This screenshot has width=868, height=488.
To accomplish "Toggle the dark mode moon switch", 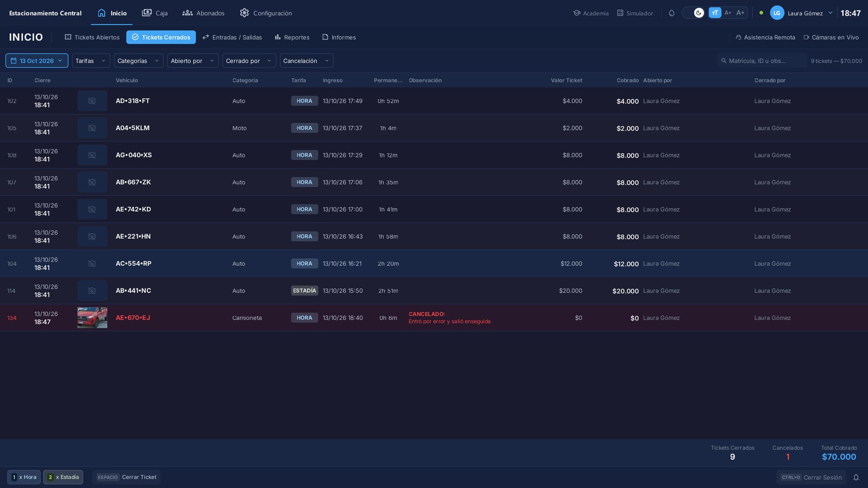I will coord(693,13).
